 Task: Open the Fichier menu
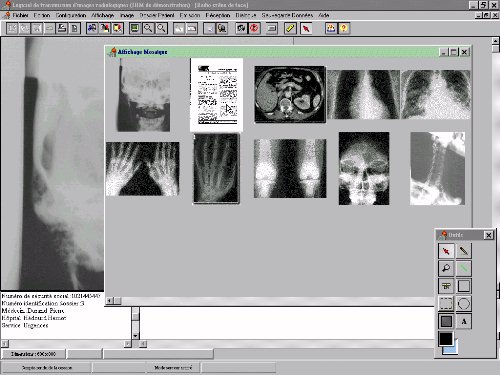(21, 15)
